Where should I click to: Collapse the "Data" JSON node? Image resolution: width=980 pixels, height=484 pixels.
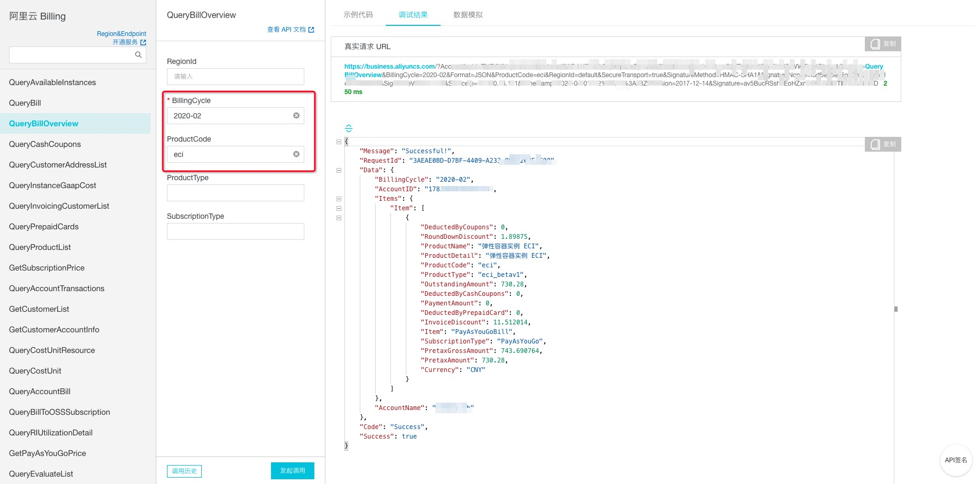coord(339,170)
